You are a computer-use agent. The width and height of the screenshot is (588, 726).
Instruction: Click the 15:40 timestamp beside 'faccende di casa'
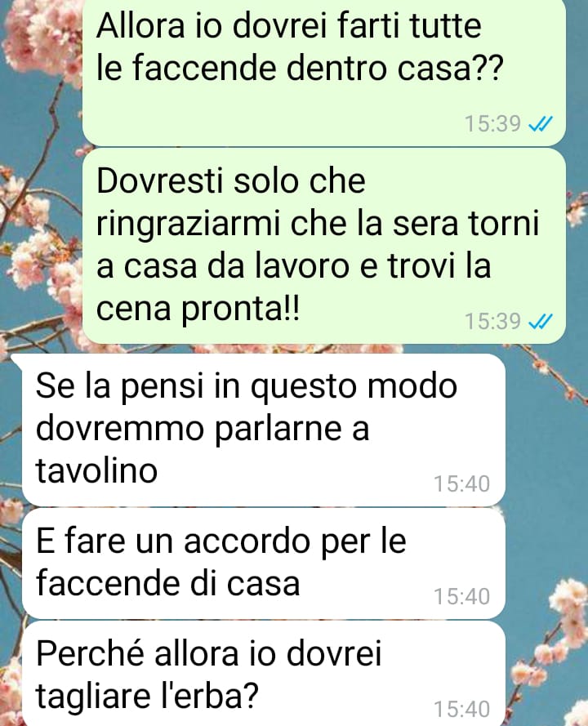(x=461, y=596)
